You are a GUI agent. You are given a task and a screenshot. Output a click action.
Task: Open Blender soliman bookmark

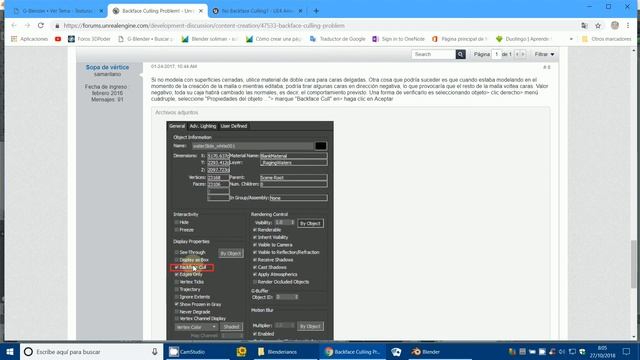tap(209, 39)
